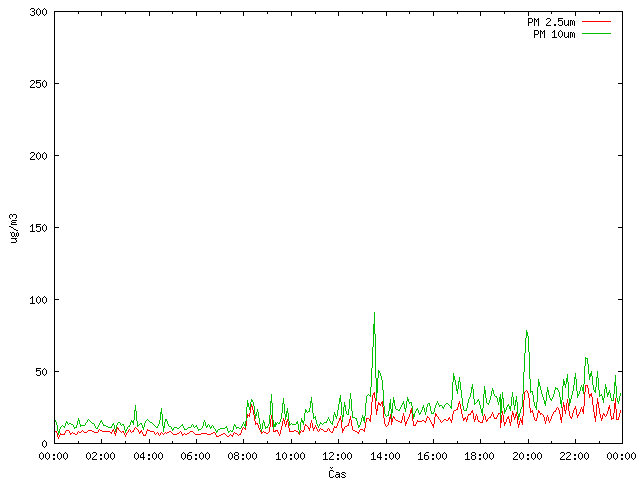Screen dimensions: 640x480
Task: Click the y-axis value 300
Action: click(x=38, y=12)
